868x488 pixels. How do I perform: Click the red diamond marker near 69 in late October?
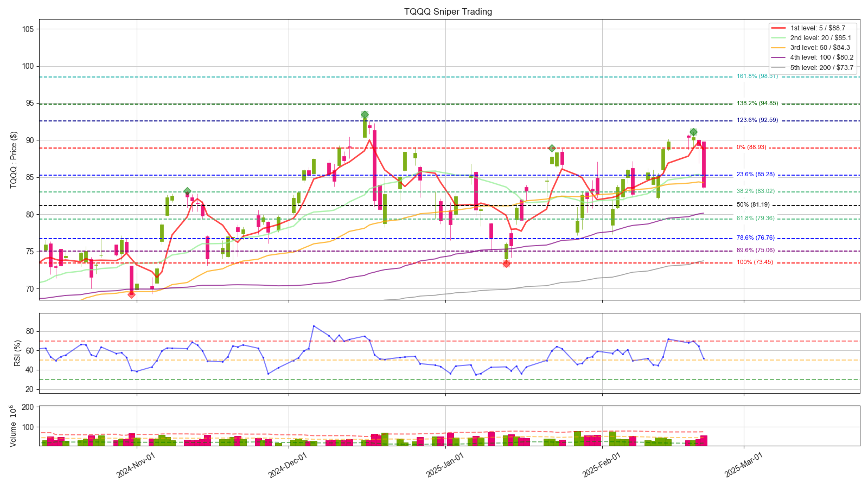131,294
